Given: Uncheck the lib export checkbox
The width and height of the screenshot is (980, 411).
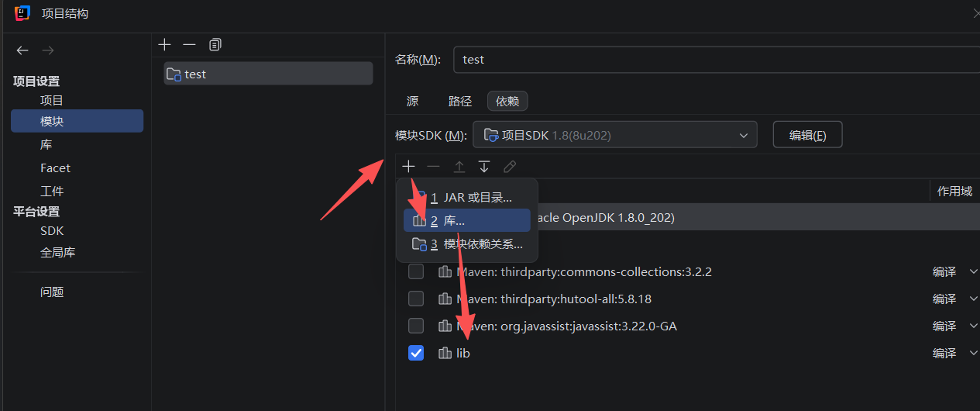Looking at the screenshot, I should (x=416, y=353).
